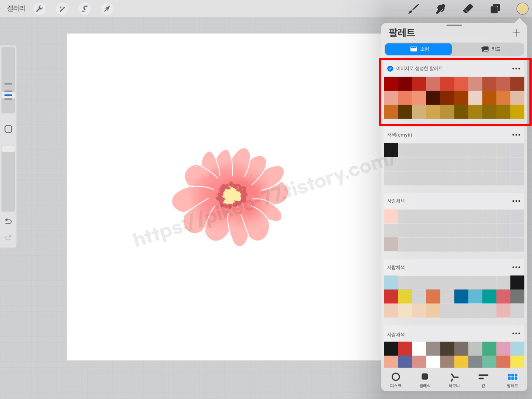
Task: Click the 채색(cmyk) palette title
Action: [x=399, y=135]
